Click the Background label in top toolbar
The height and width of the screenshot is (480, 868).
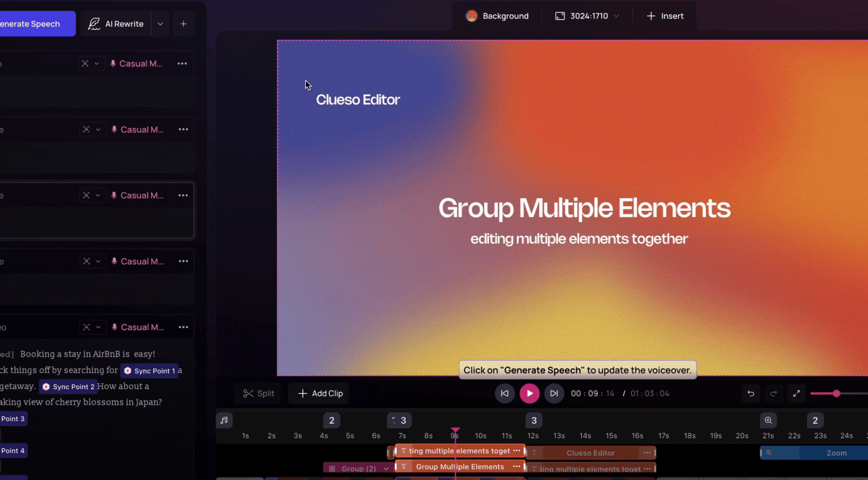[x=505, y=16]
